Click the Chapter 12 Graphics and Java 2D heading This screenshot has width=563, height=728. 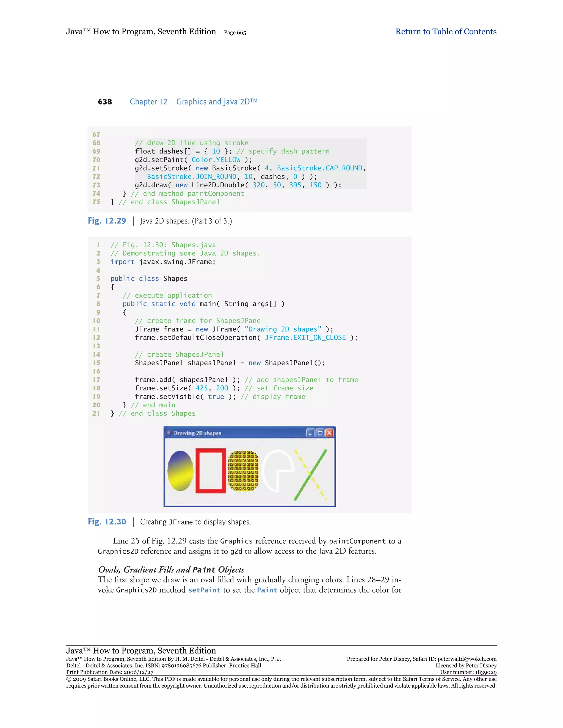(194, 102)
